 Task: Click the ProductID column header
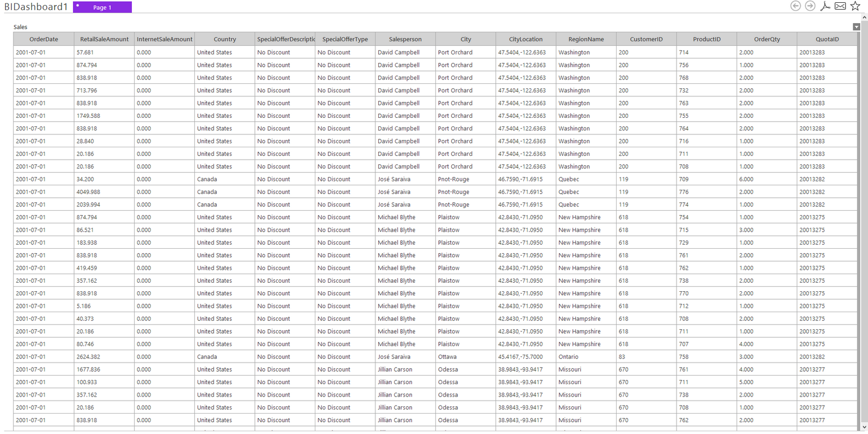(707, 39)
